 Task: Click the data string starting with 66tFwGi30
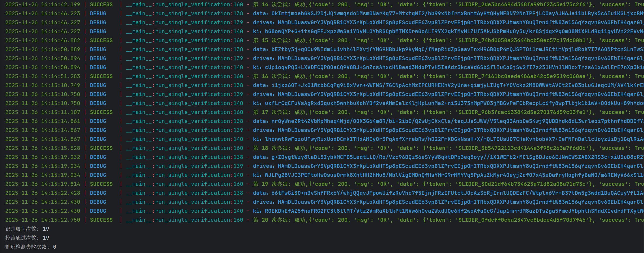[457, 193]
